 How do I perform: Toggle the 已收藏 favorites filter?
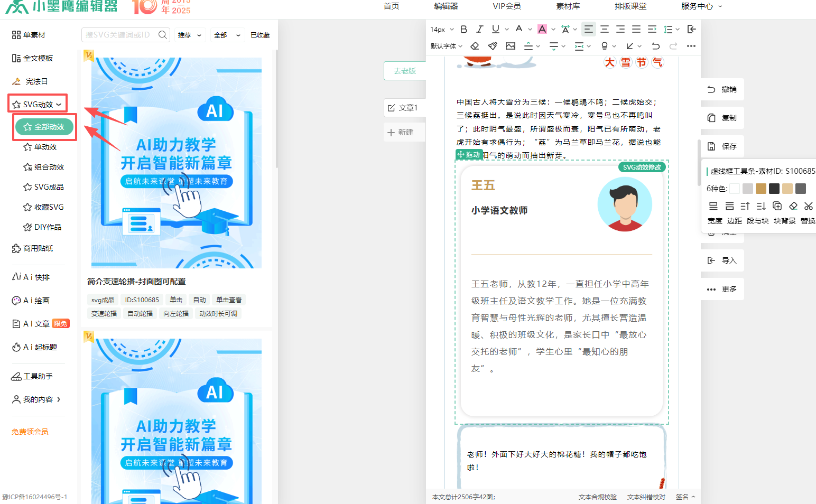pos(260,35)
